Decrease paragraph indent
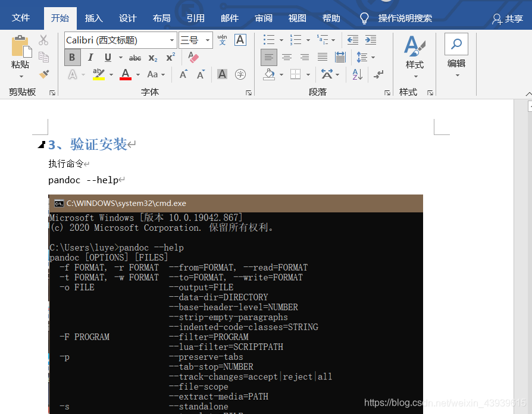The width and height of the screenshot is (532, 414). pyautogui.click(x=352, y=40)
